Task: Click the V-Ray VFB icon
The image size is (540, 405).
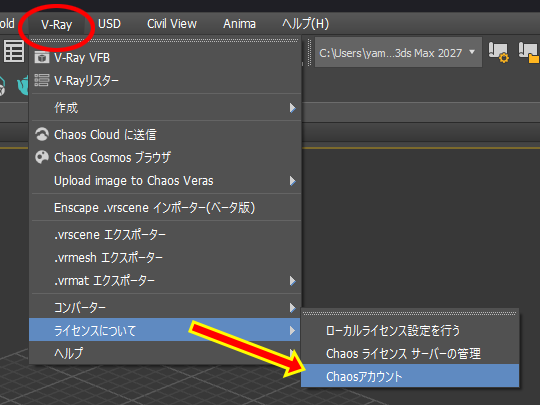Action: click(x=42, y=58)
